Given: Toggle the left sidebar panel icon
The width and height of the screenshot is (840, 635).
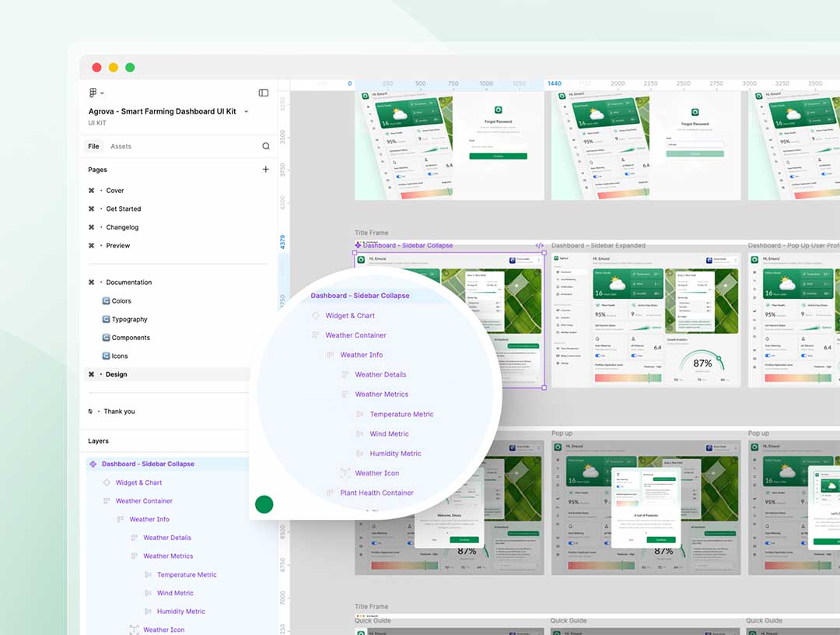Looking at the screenshot, I should (x=264, y=93).
